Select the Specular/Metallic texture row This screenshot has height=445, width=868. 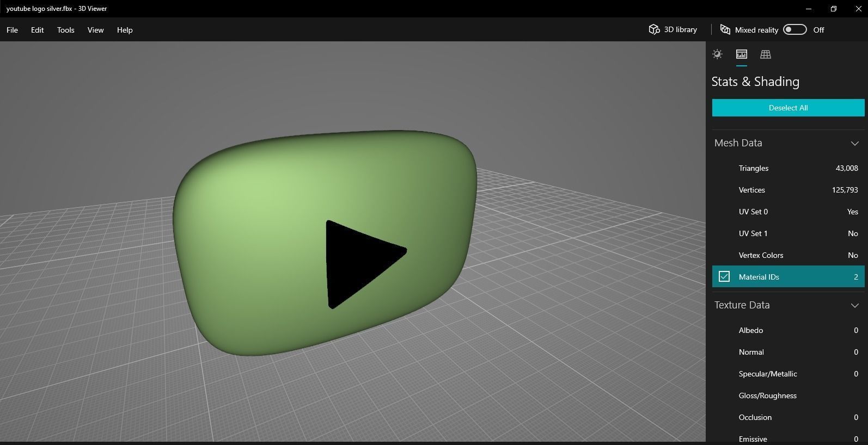coord(788,374)
